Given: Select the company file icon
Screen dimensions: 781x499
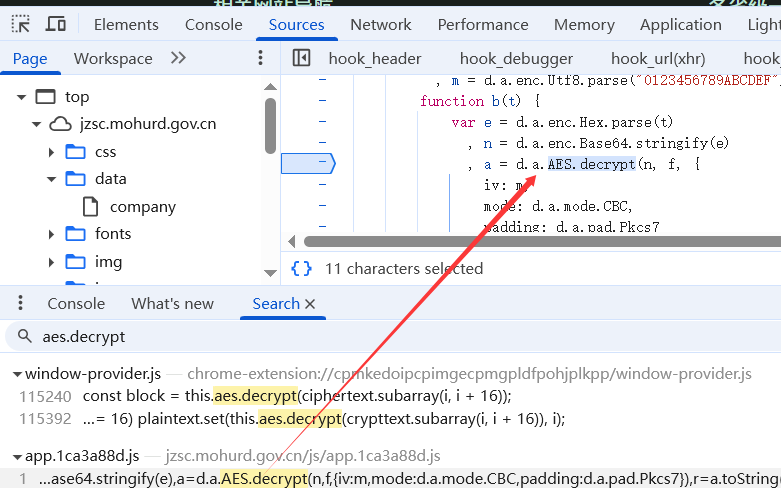Looking at the screenshot, I should 90,207.
